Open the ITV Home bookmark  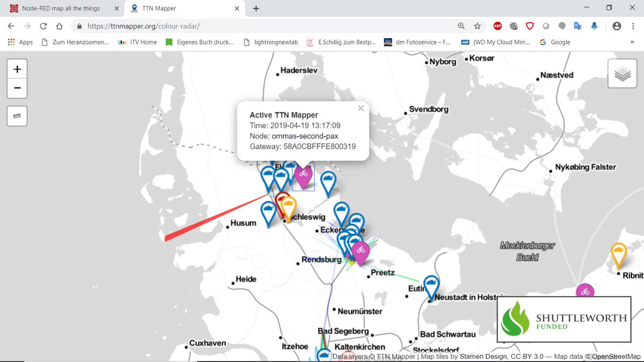pyautogui.click(x=137, y=42)
